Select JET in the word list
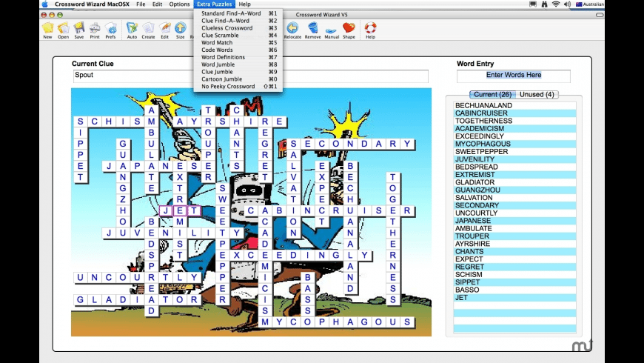The height and width of the screenshot is (363, 644). tap(515, 297)
